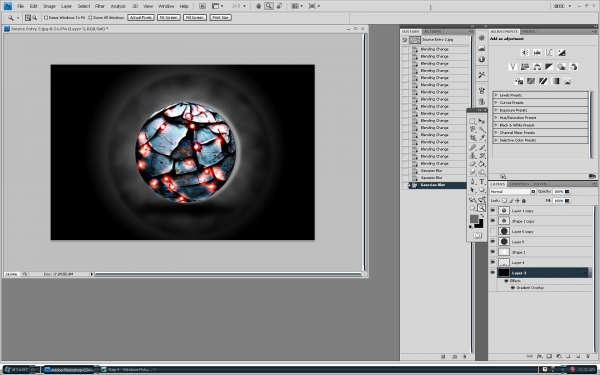This screenshot has width=600, height=375.
Task: Add a Levels adjustment
Action: [x=537, y=52]
